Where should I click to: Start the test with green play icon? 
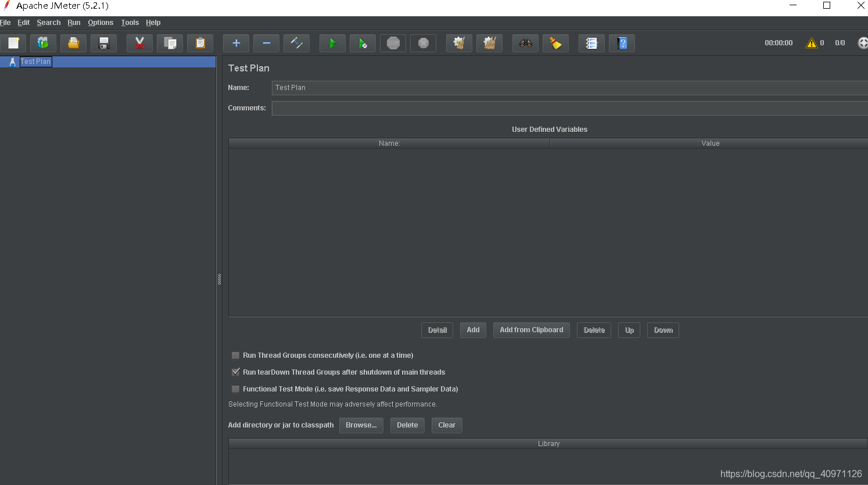[333, 43]
